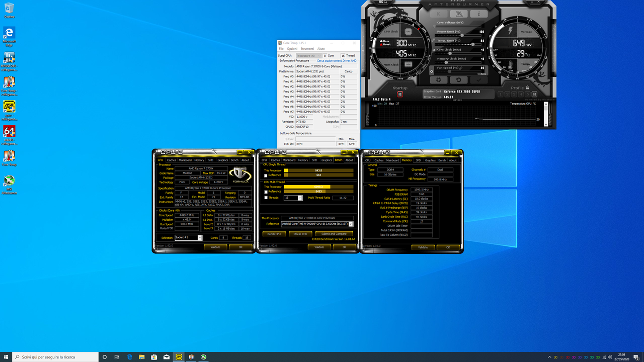This screenshot has width=644, height=362.
Task: Open the MSI Afterburner settings gear
Action: click(x=438, y=80)
